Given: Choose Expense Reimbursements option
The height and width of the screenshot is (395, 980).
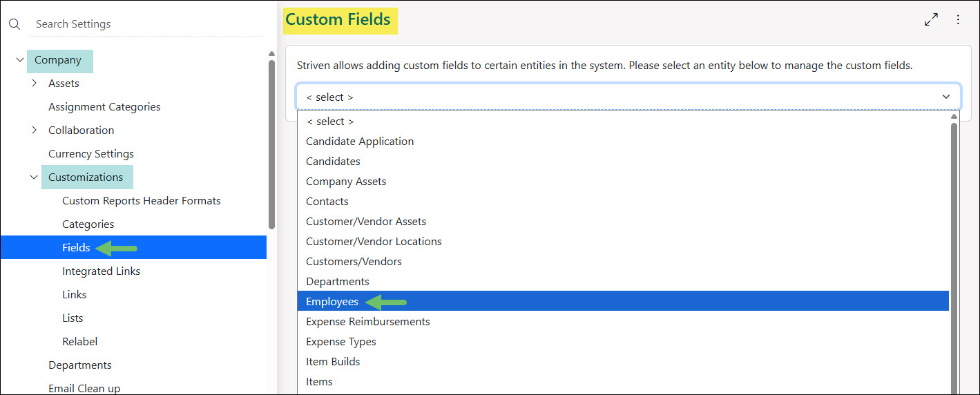Looking at the screenshot, I should pos(623,322).
